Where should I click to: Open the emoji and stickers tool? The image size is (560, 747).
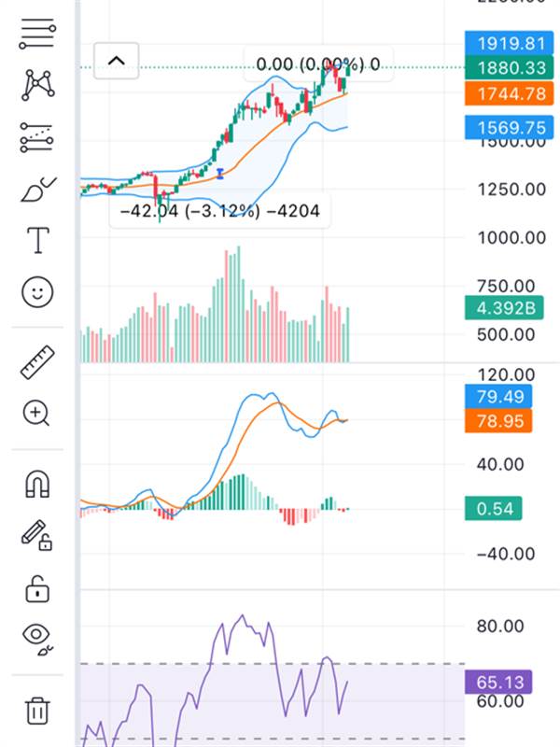37,293
